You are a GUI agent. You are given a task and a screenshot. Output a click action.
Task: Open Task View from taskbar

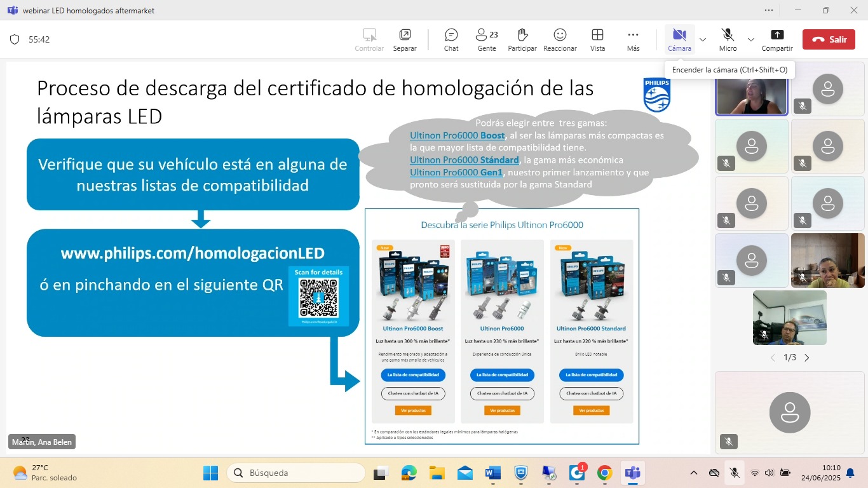click(381, 473)
